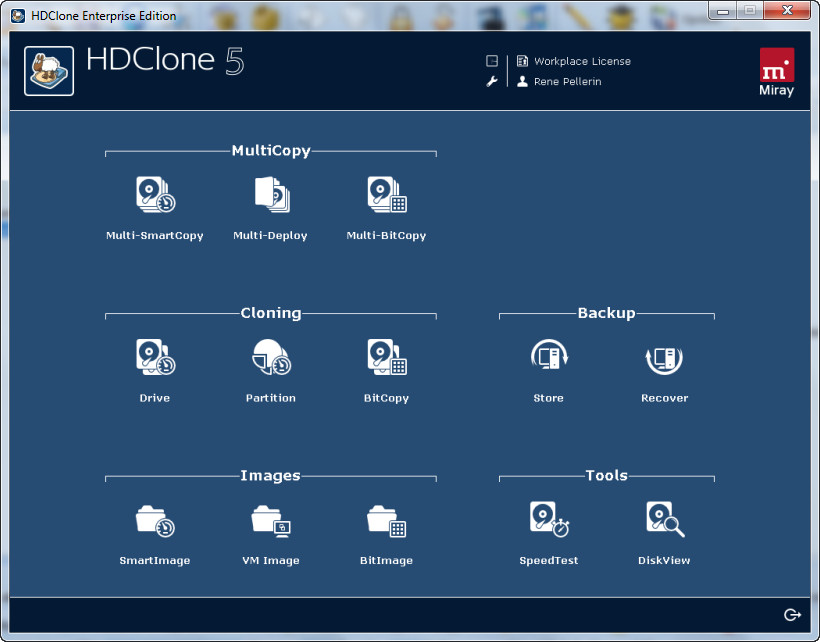
Task: Minimize the HDClone window
Action: click(x=723, y=10)
